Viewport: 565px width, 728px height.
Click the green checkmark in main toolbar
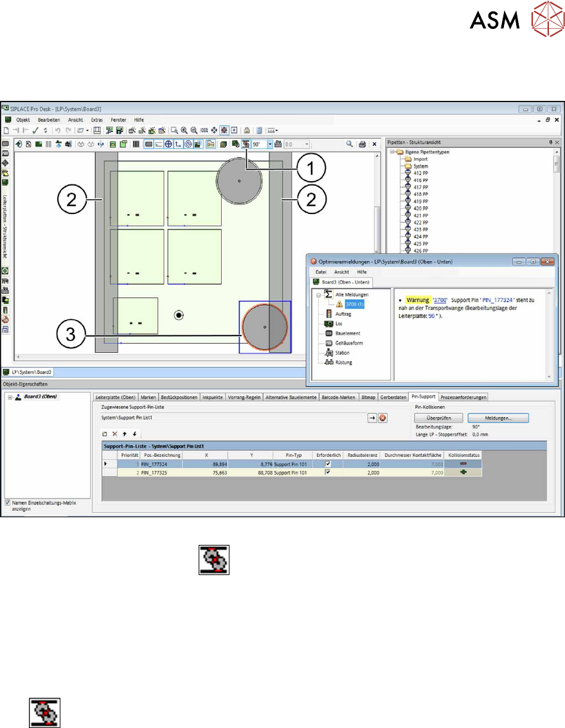coord(35,130)
